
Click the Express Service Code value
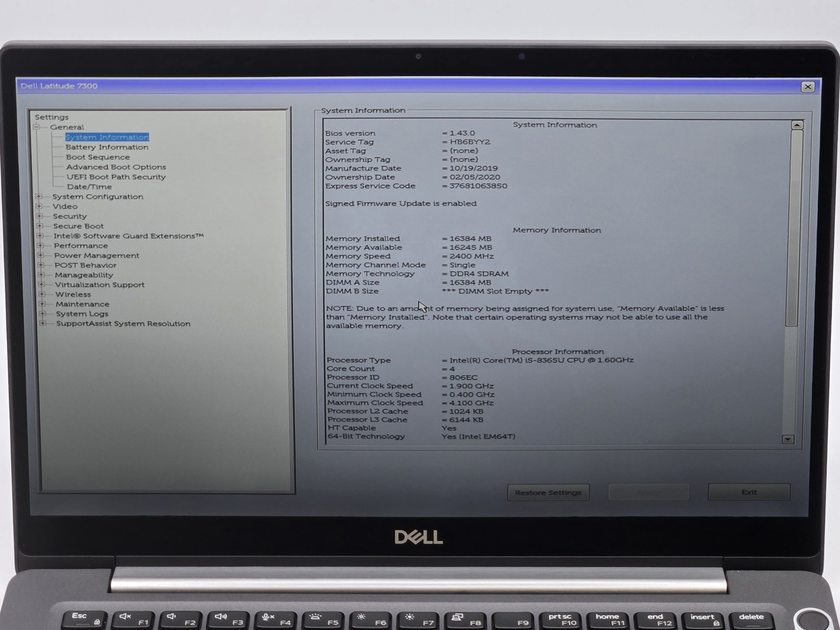(x=478, y=186)
